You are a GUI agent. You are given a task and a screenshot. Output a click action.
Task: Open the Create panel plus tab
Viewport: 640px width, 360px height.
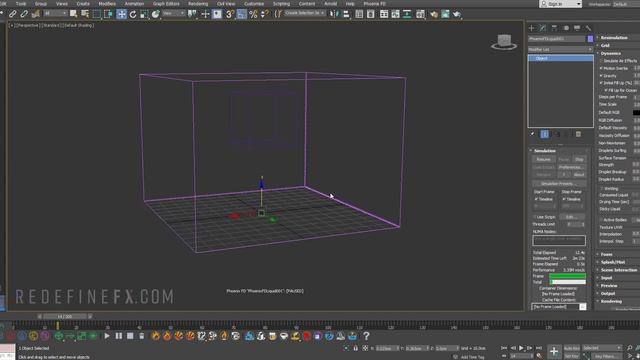[x=531, y=28]
